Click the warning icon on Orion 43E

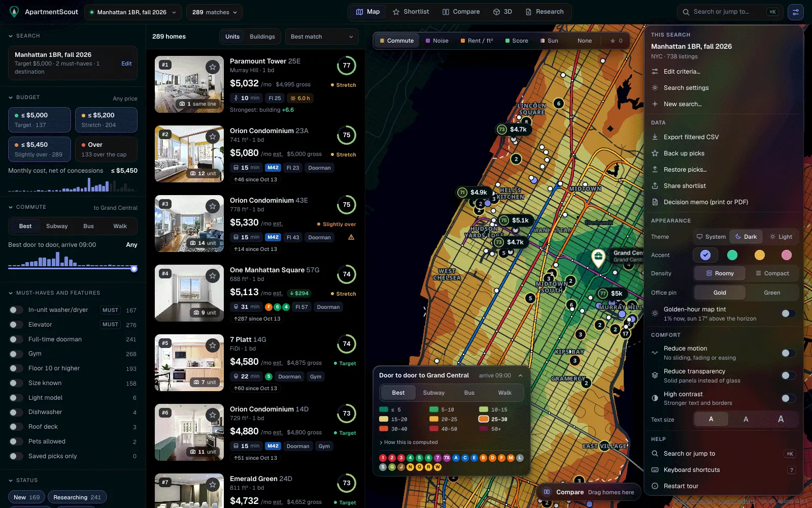coord(351,237)
